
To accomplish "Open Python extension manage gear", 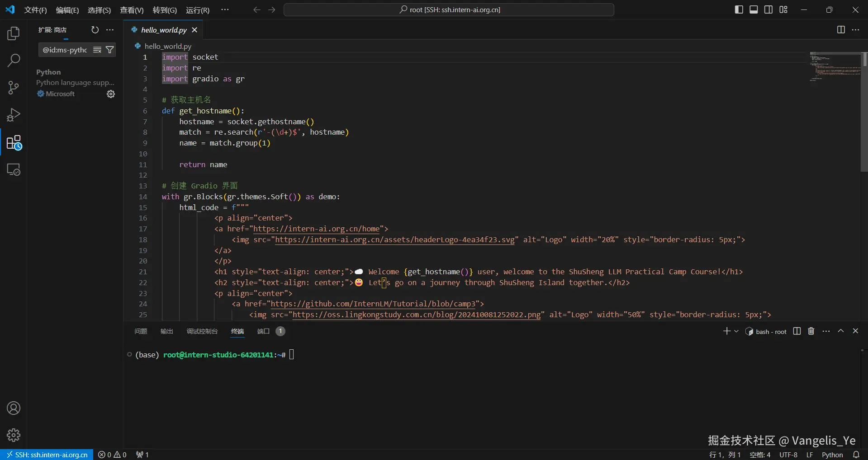I will pos(111,94).
